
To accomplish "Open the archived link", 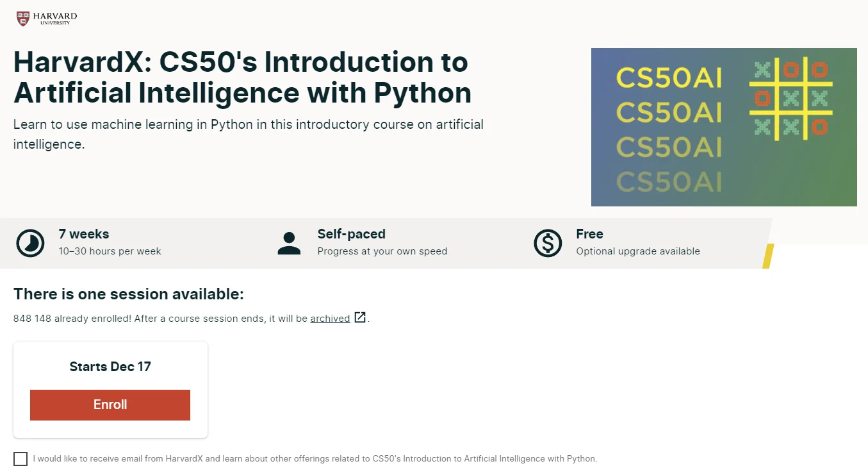I will pos(330,319).
